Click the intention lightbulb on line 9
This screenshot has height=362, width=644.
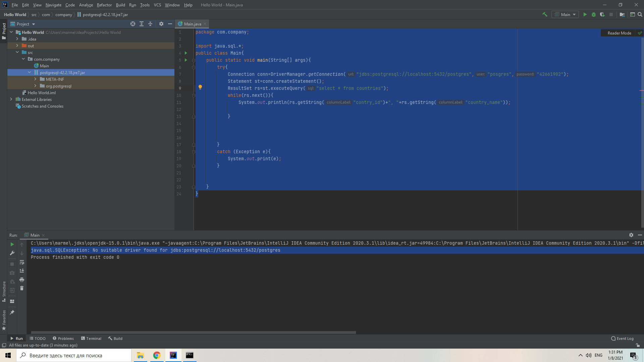point(200,87)
